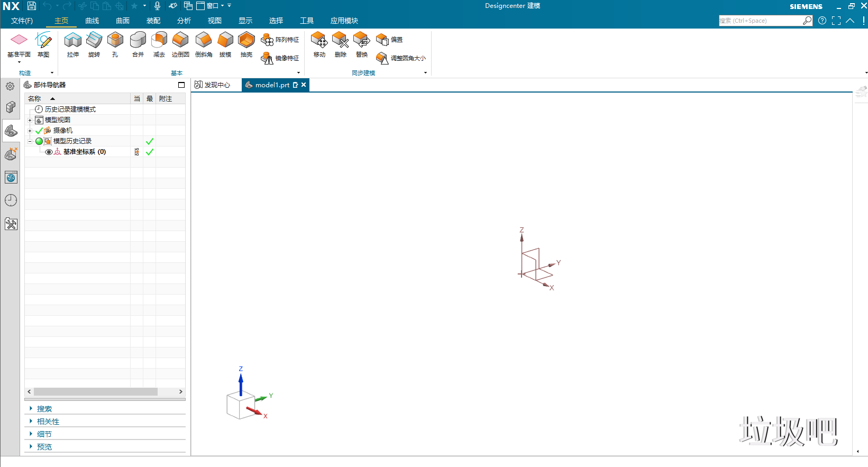Click the 调整圆角大小 button
The width and height of the screenshot is (868, 467).
(x=401, y=58)
